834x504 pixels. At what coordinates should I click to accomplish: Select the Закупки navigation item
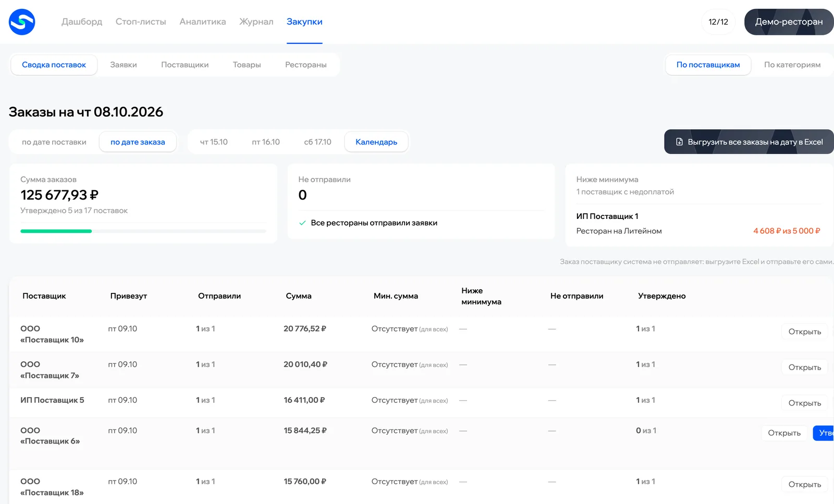(x=304, y=22)
